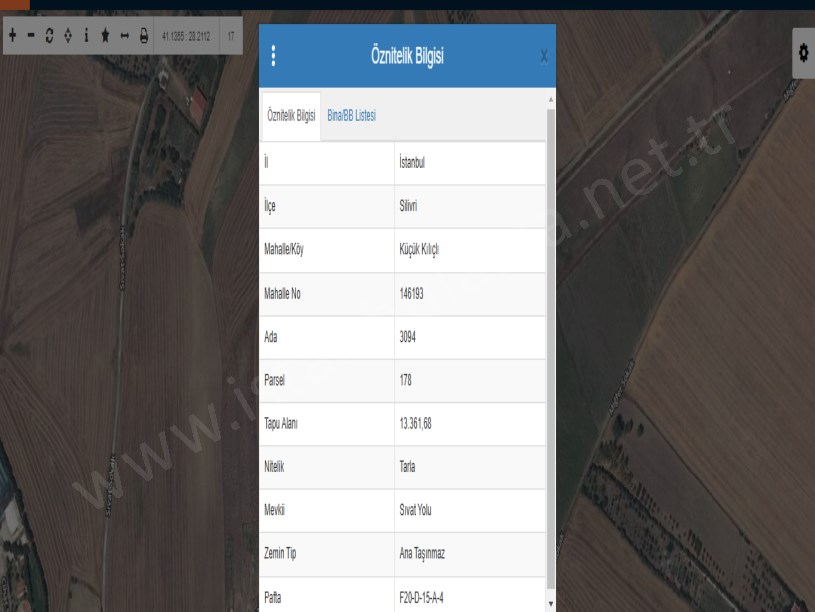Viewport: 815px width, 612px height.
Task: Click the vertical up-down arrows icon in the toolbar
Action: [x=68, y=35]
